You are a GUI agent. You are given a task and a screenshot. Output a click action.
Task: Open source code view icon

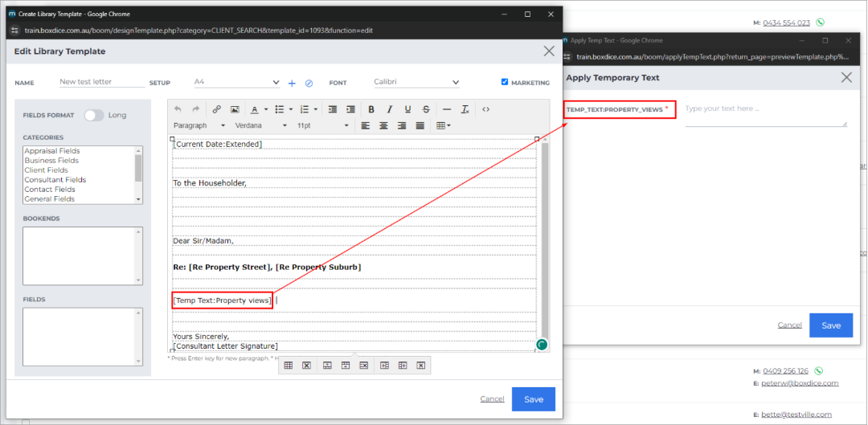tap(485, 109)
